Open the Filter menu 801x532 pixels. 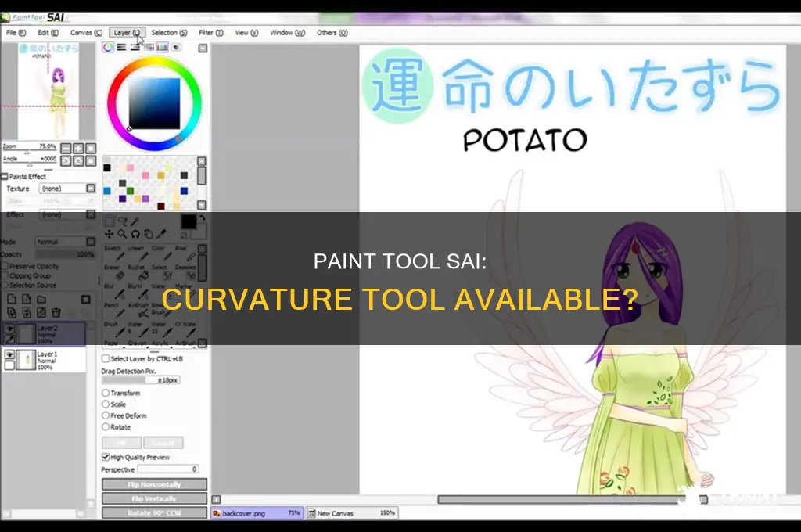point(211,33)
